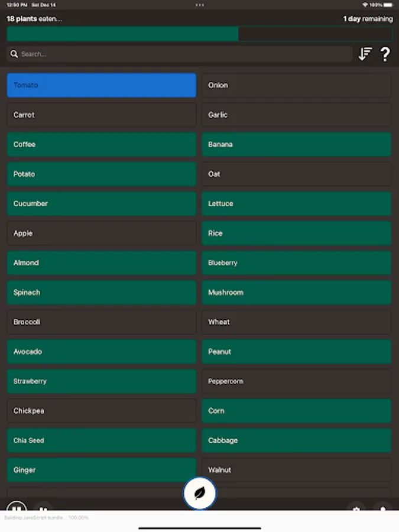Mark Garlic as eaten
This screenshot has width=399, height=532.
tap(296, 115)
